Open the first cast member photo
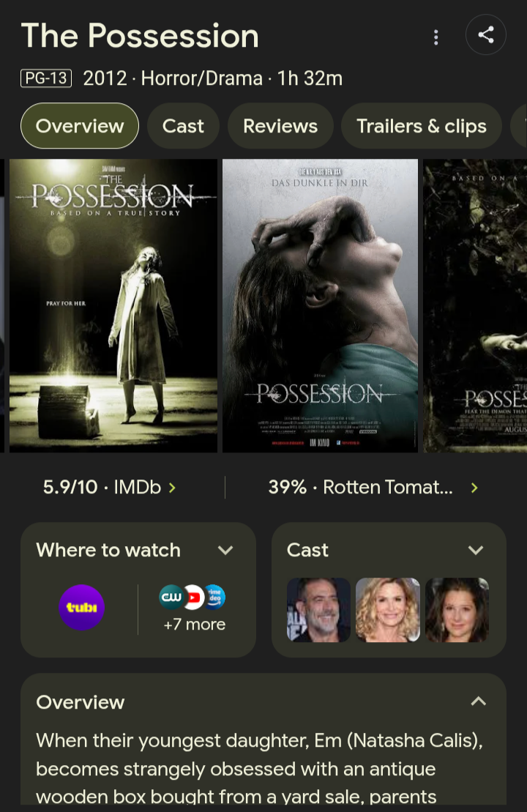This screenshot has width=527, height=812. [x=319, y=610]
